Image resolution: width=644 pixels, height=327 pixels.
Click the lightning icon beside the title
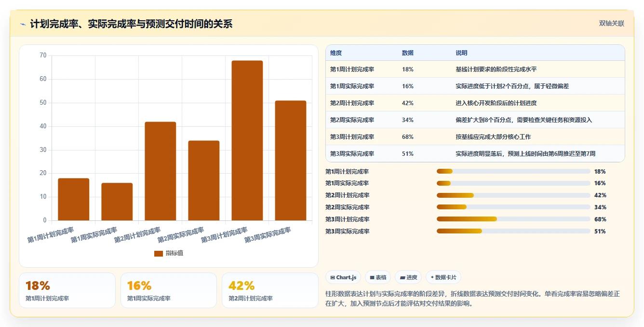[23, 24]
